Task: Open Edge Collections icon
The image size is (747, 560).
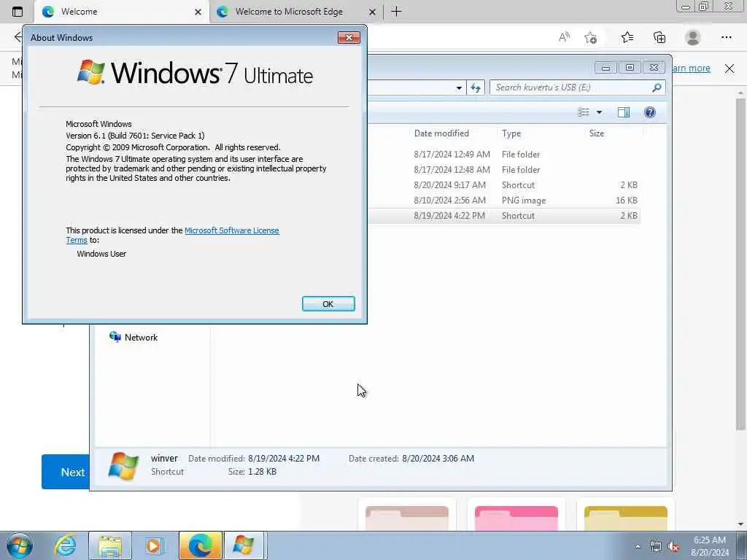Action: (x=659, y=37)
